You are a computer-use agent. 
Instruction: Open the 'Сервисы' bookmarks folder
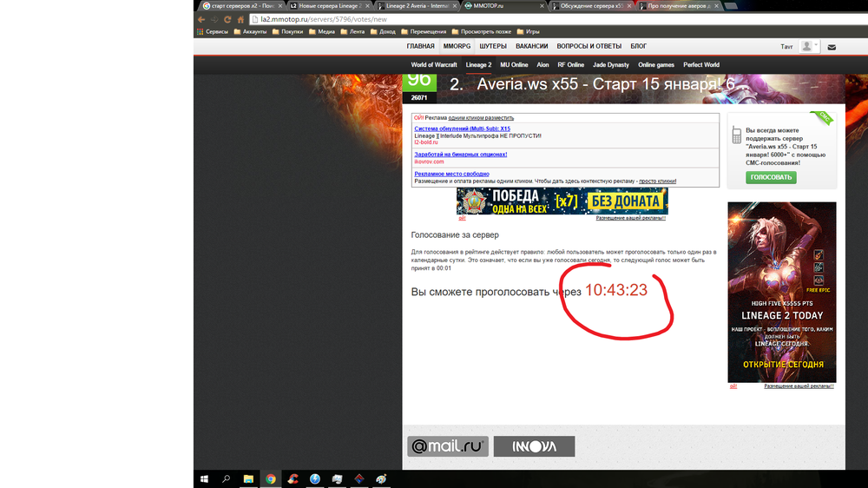(213, 31)
